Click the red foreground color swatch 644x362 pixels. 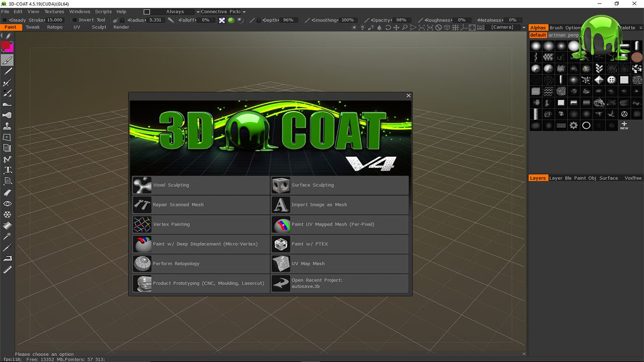pyautogui.click(x=6, y=46)
